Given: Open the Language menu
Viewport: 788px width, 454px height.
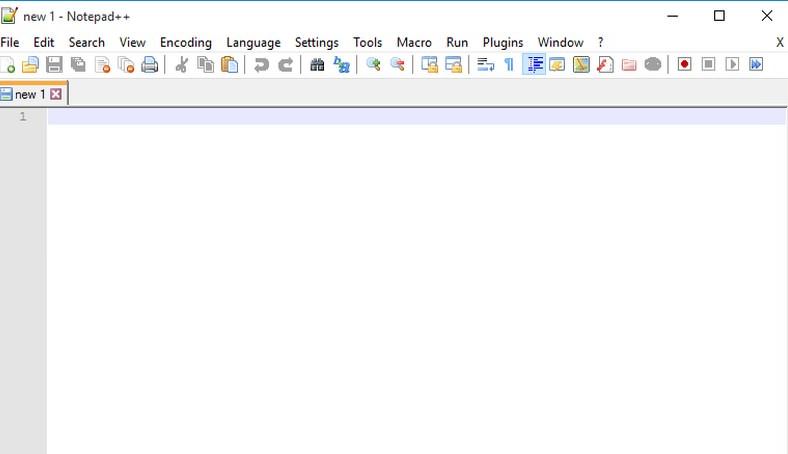Looking at the screenshot, I should 253,43.
